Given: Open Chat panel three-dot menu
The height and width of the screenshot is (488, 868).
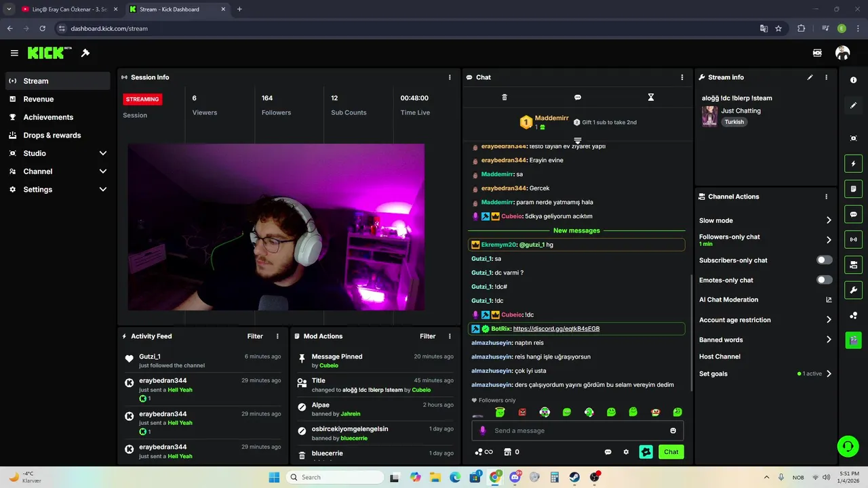Looking at the screenshot, I should tap(682, 77).
